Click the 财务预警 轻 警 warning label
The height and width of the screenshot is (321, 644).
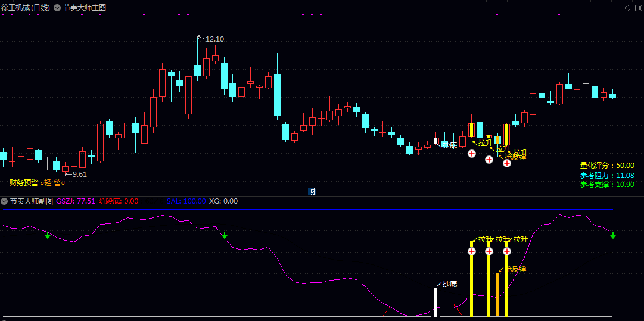click(x=37, y=183)
